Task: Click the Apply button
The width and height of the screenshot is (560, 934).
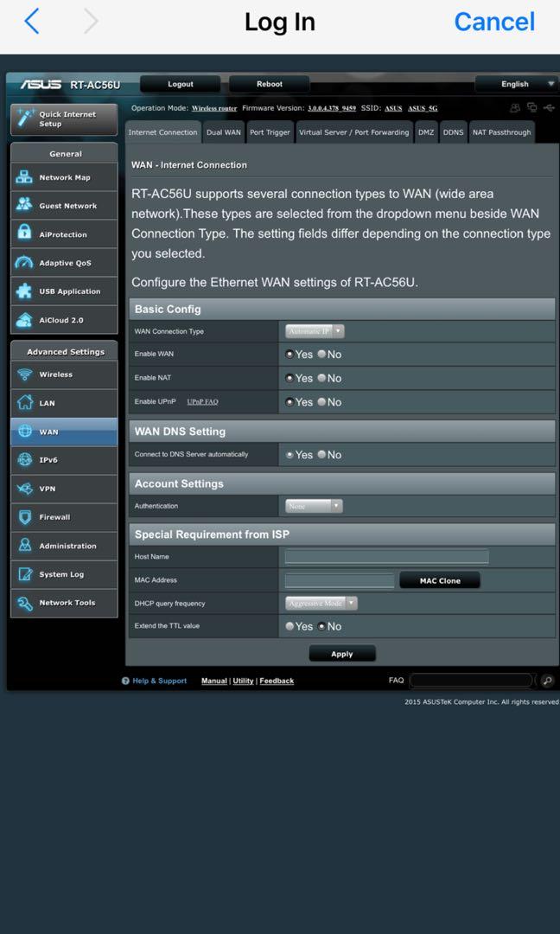Action: (342, 654)
